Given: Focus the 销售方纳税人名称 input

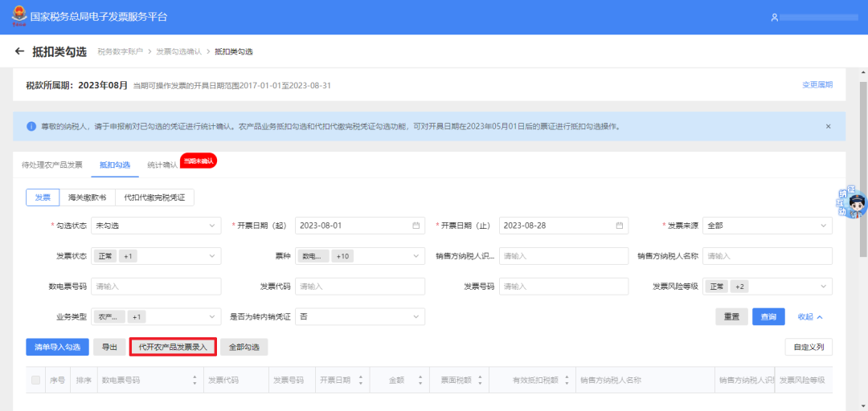Looking at the screenshot, I should (768, 256).
